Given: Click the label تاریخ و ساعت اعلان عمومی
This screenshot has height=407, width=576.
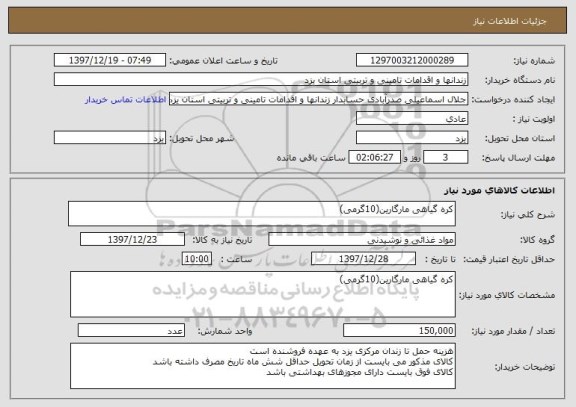Looking at the screenshot, I should (223, 61).
